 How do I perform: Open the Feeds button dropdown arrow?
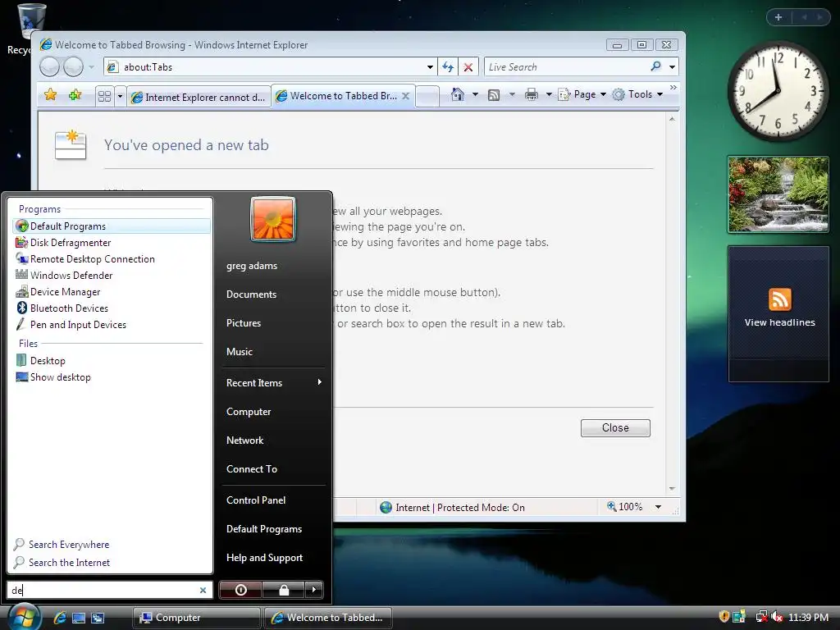pyautogui.click(x=512, y=94)
